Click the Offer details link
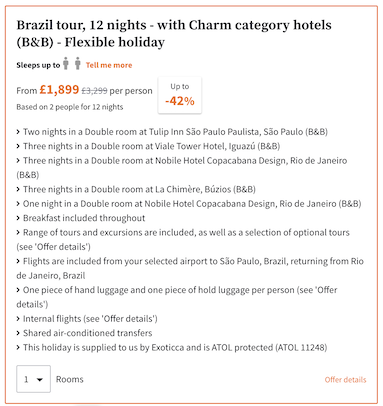383x406 pixels. coord(345,380)
